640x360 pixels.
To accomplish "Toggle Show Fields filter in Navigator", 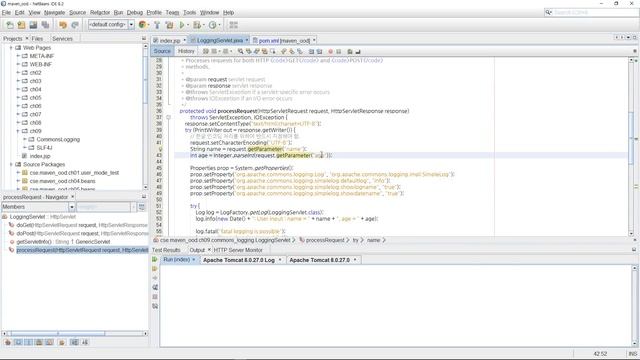I will tap(18, 342).
